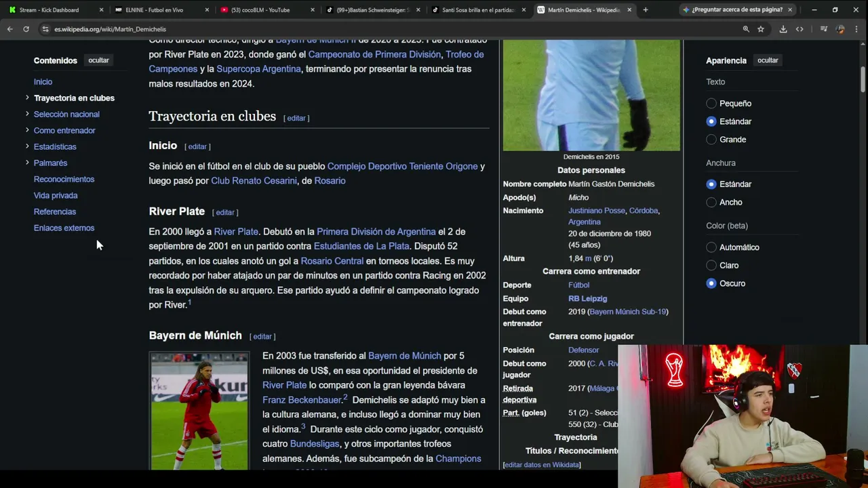
Task: Choose the Claro color mode
Action: [711, 266]
